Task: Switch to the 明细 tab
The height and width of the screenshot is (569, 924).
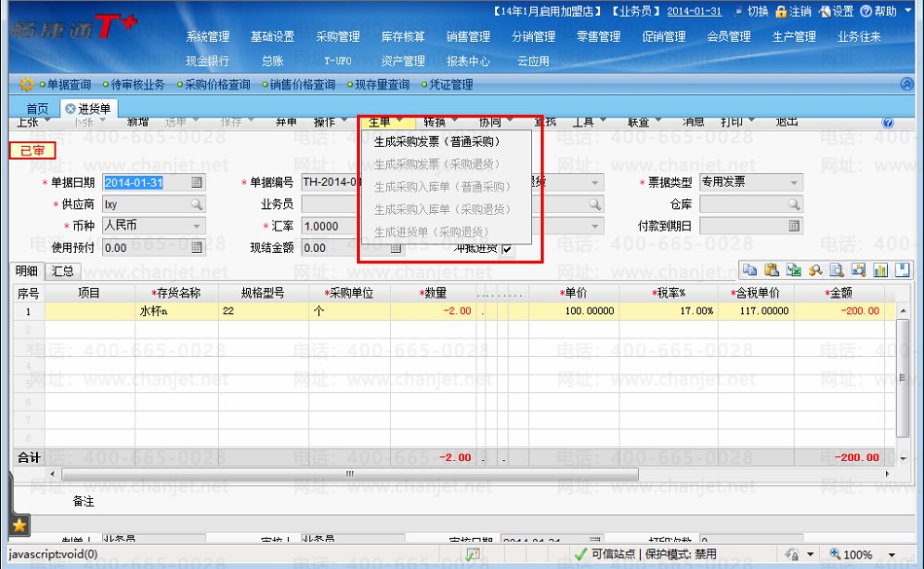Action: [x=26, y=271]
